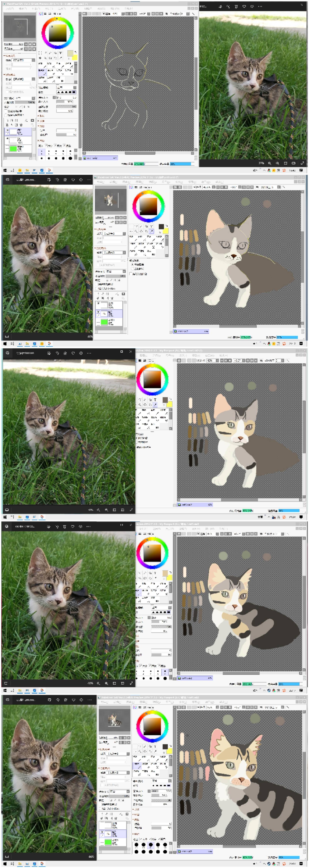The height and width of the screenshot is (868, 309).
Task: Open the File menu in the line-art SAI window
Action: (x=9, y=8)
